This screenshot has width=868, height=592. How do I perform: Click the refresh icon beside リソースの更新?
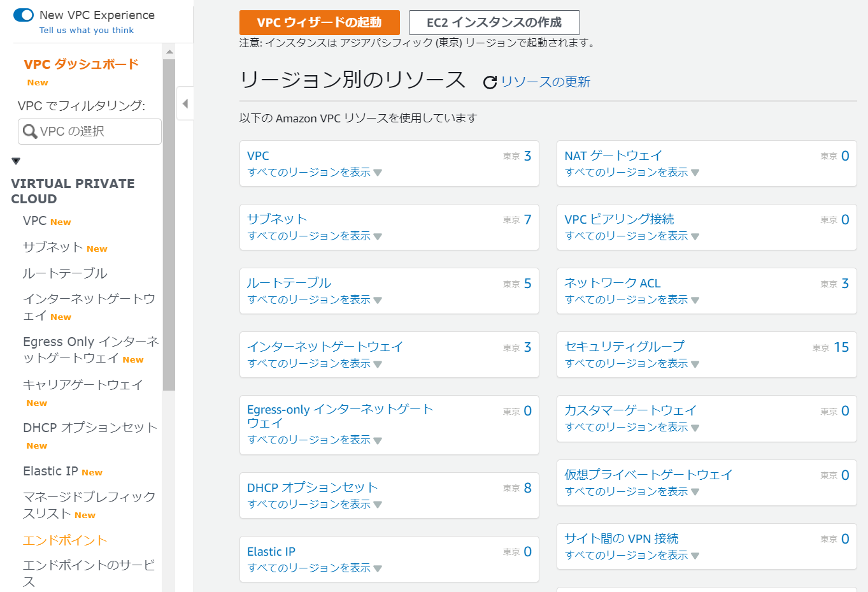point(490,82)
